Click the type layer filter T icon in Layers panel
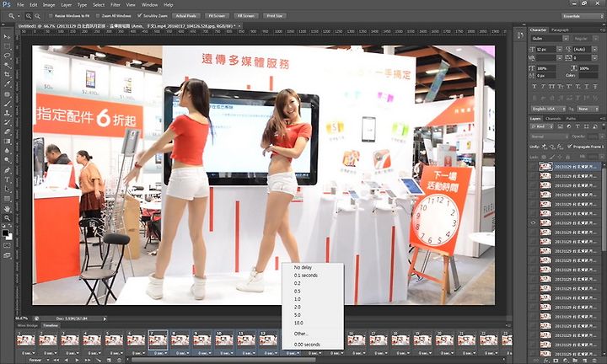The width and height of the screenshot is (607, 364). pos(577,126)
